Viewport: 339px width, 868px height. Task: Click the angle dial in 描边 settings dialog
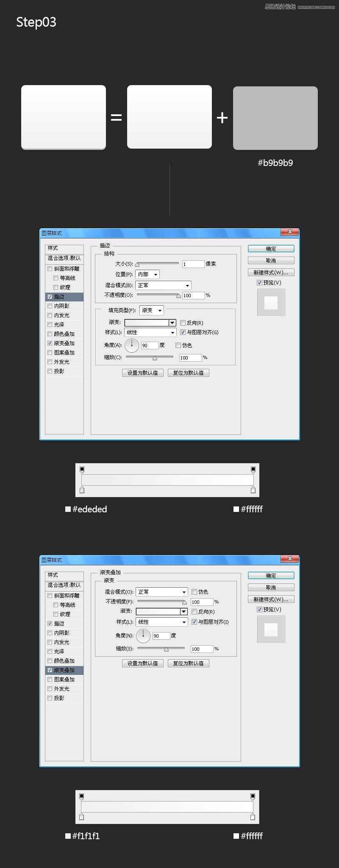click(x=132, y=345)
